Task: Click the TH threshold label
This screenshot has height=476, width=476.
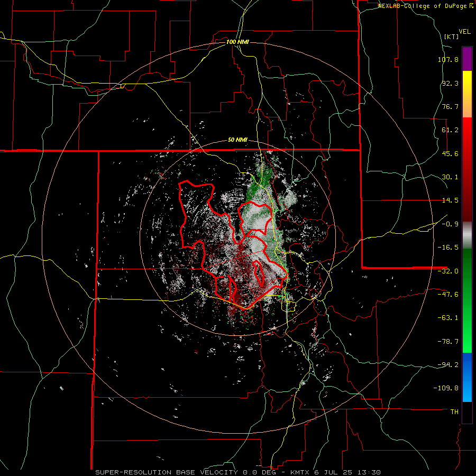Action: point(454,412)
